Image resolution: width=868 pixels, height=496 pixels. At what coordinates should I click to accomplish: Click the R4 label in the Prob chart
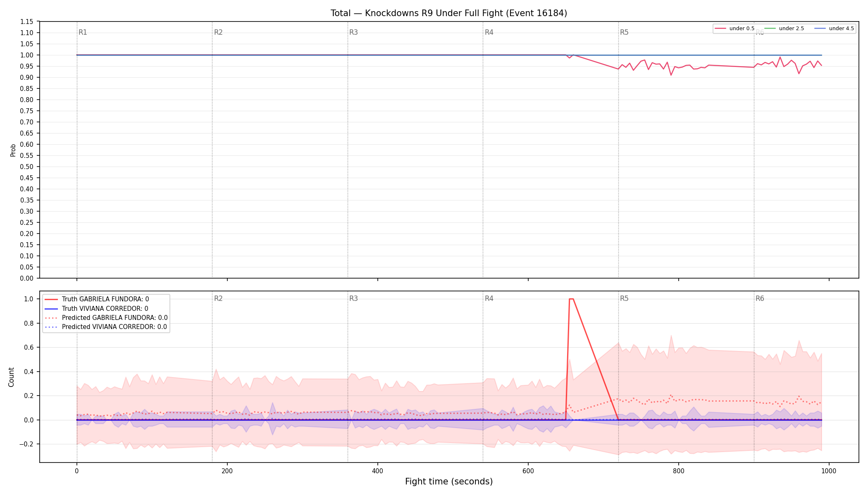point(489,32)
